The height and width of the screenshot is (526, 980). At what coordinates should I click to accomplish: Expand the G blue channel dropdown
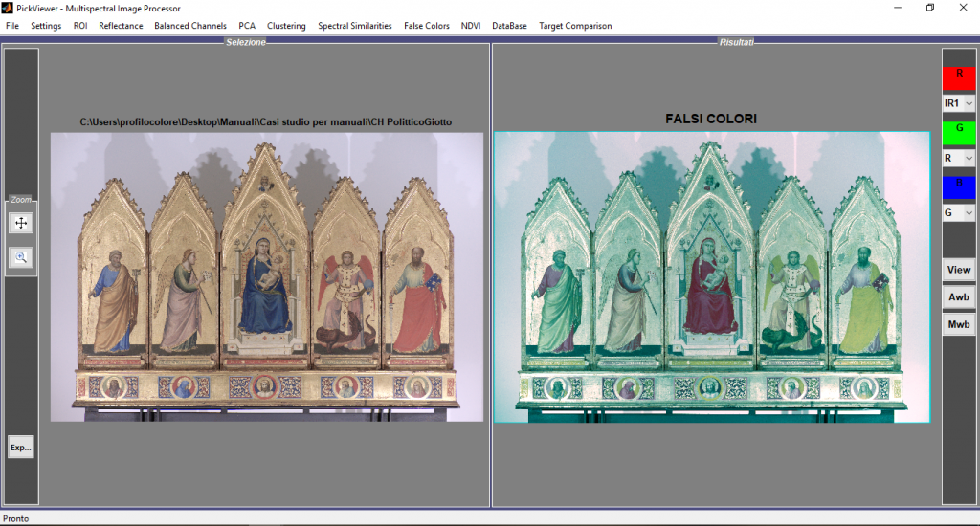pyautogui.click(x=959, y=213)
